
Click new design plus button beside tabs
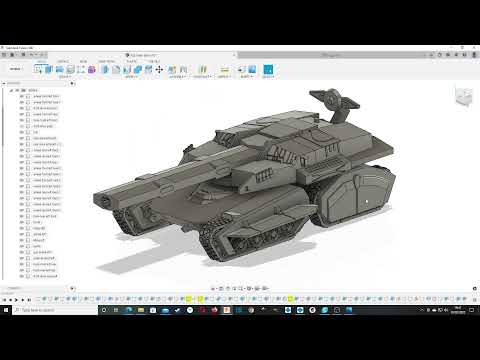point(431,55)
